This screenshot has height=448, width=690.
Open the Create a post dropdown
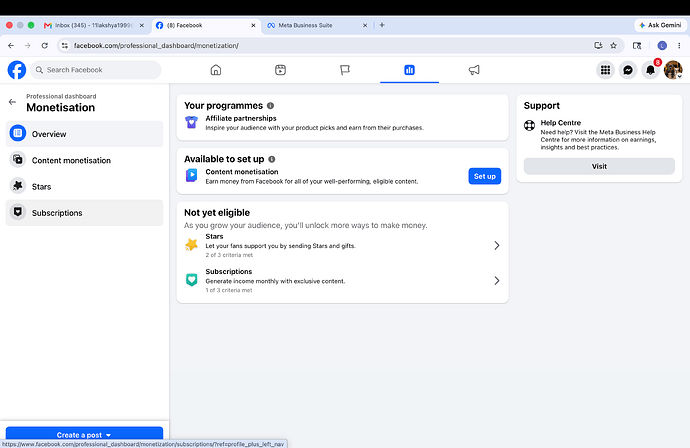[x=84, y=434]
